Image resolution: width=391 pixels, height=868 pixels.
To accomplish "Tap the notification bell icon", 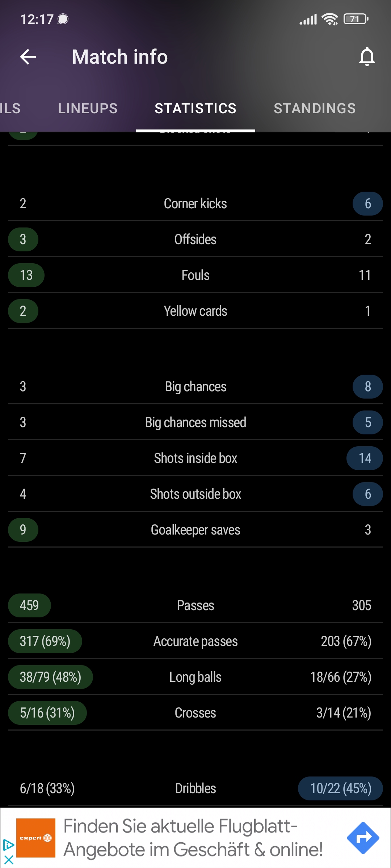I will click(367, 57).
